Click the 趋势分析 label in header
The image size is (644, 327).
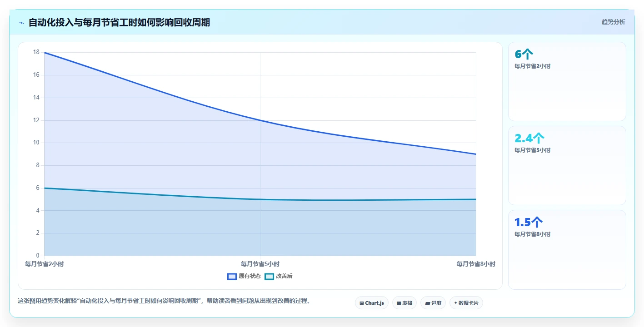[613, 22]
